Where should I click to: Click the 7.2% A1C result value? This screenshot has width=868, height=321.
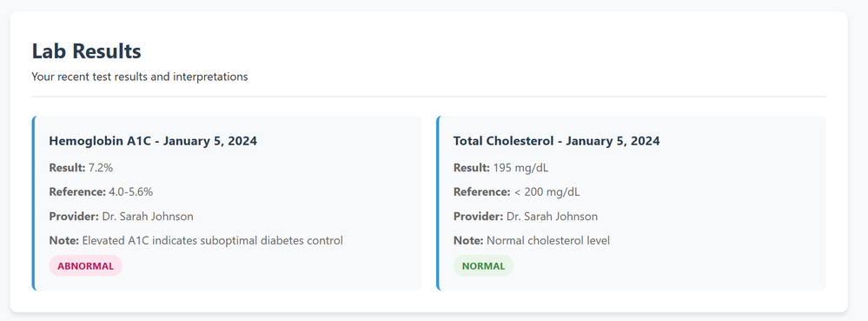pyautogui.click(x=101, y=168)
